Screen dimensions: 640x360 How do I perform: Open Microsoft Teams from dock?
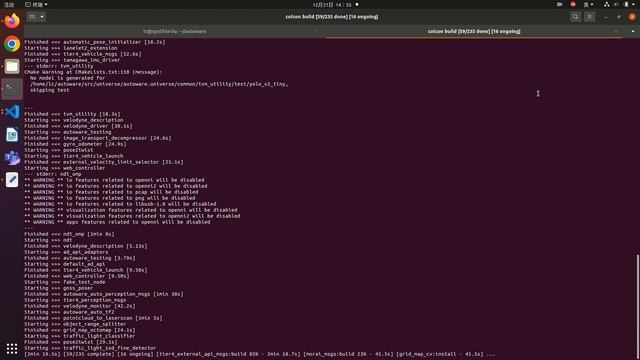pyautogui.click(x=12, y=157)
